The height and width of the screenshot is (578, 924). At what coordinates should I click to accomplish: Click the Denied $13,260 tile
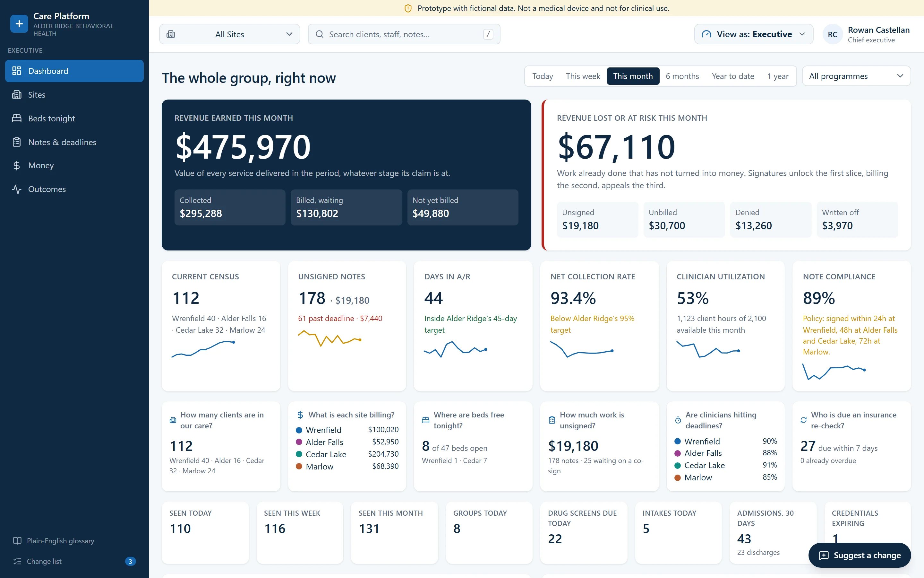[771, 219]
